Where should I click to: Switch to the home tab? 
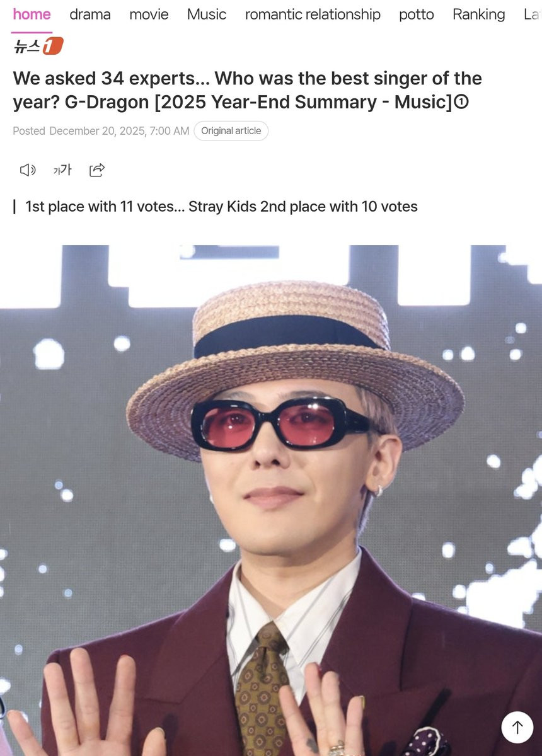coord(32,14)
